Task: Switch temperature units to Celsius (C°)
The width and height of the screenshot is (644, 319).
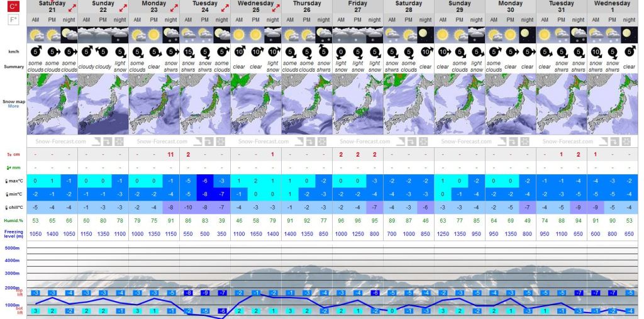Action: pos(13,6)
